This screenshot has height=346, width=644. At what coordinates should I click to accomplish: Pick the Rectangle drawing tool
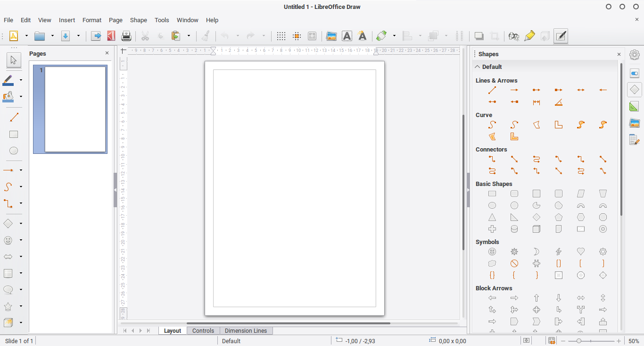pos(13,134)
